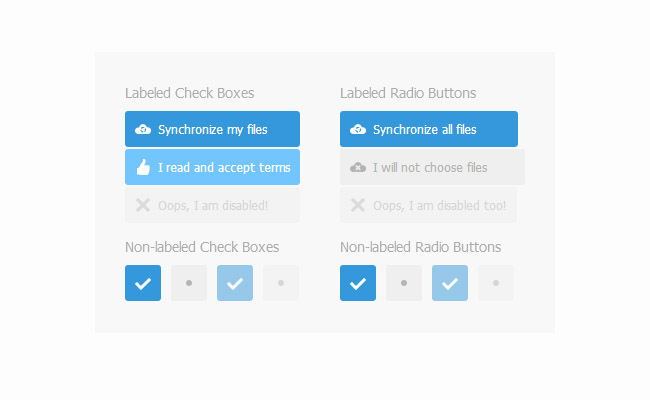Click the thumbs-up icon beside accept terms
650x400 pixels.
(x=143, y=167)
